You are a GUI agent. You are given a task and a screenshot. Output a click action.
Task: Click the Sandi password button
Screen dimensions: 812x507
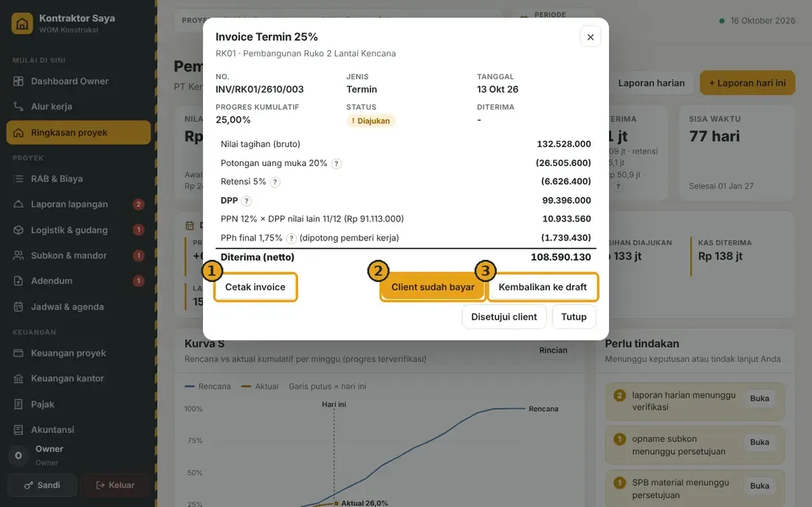tap(42, 486)
